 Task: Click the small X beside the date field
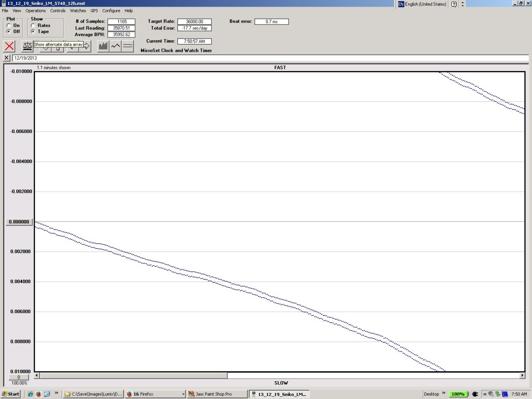7,58
